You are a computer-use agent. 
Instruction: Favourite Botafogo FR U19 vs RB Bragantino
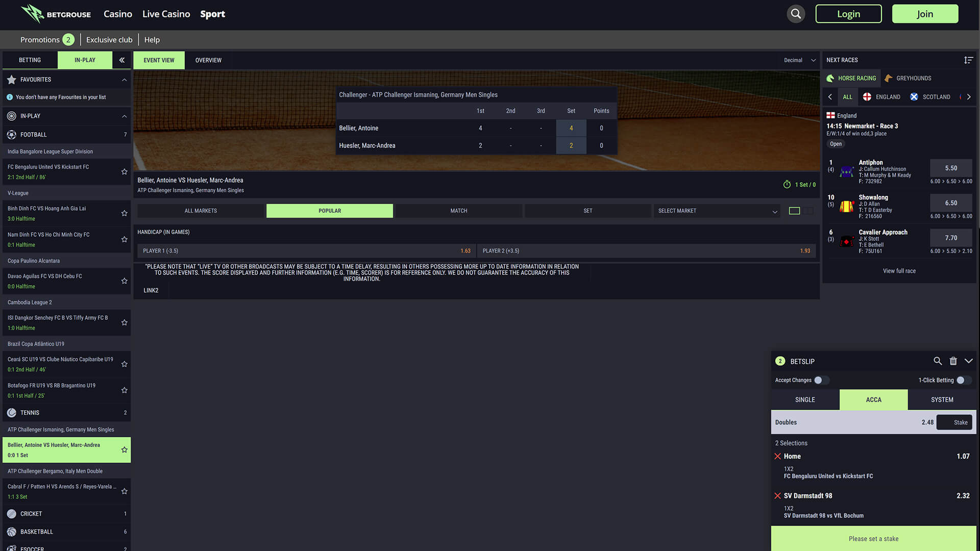click(x=124, y=390)
